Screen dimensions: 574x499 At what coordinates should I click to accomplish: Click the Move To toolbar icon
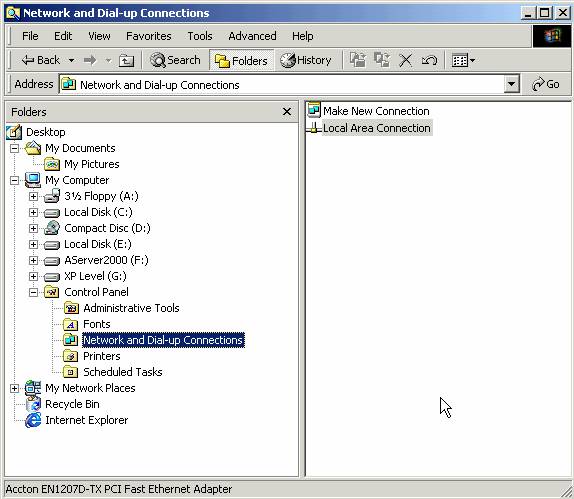(358, 60)
